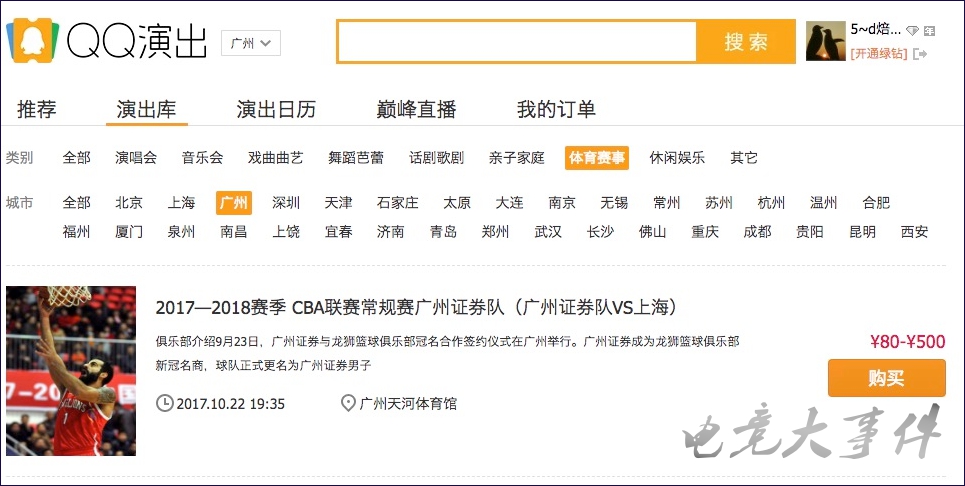Click the 购买 buy button
Image resolution: width=965 pixels, height=486 pixels.
pos(887,378)
